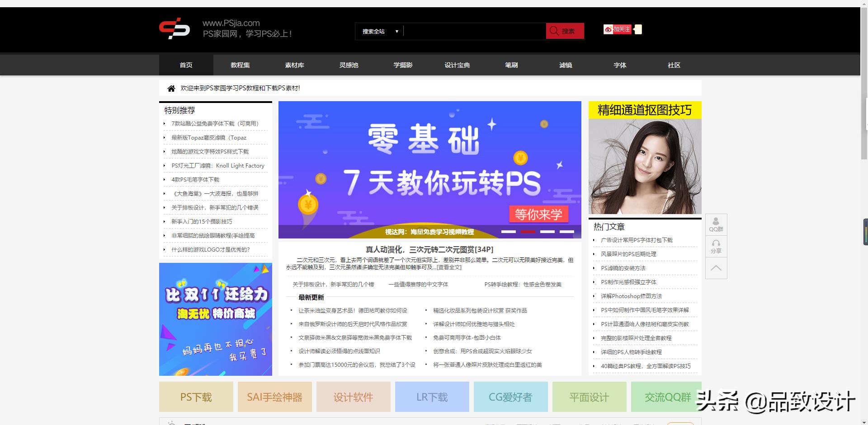Follow the site via the Weibo 加关注 icon
Image resolution: width=868 pixels, height=425 pixels.
tap(618, 29)
